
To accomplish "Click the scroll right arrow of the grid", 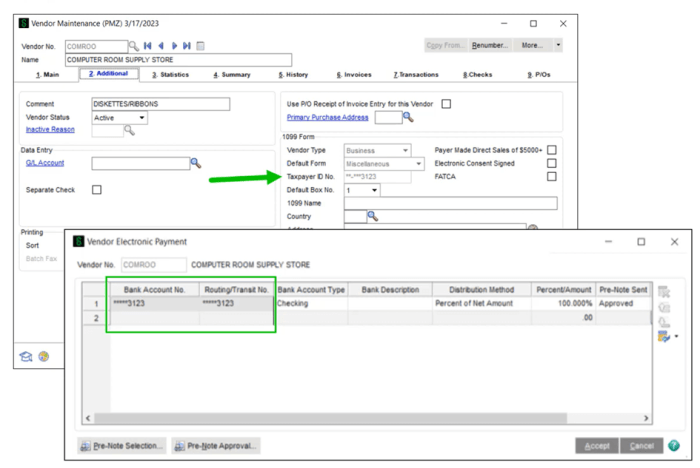I will [x=646, y=418].
